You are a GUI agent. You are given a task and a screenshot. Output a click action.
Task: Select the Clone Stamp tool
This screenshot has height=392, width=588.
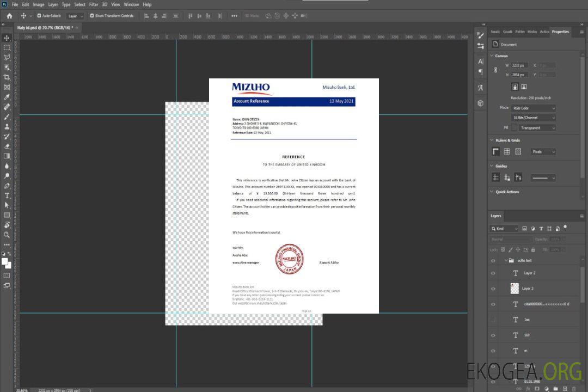coord(7,127)
